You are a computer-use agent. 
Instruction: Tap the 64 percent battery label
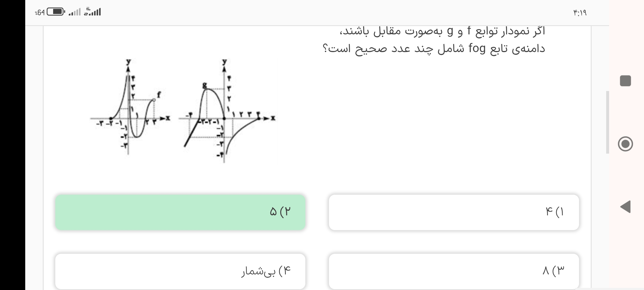40,12
